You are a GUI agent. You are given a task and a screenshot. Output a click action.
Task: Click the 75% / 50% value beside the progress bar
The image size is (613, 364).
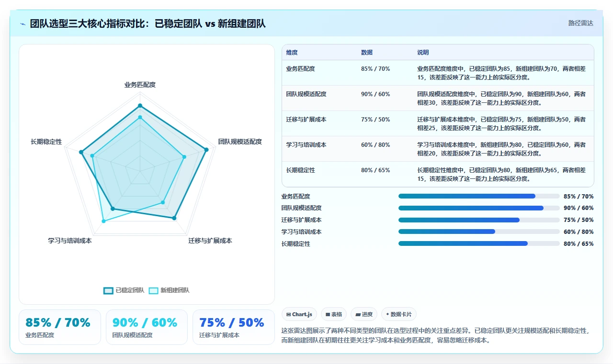[579, 220]
